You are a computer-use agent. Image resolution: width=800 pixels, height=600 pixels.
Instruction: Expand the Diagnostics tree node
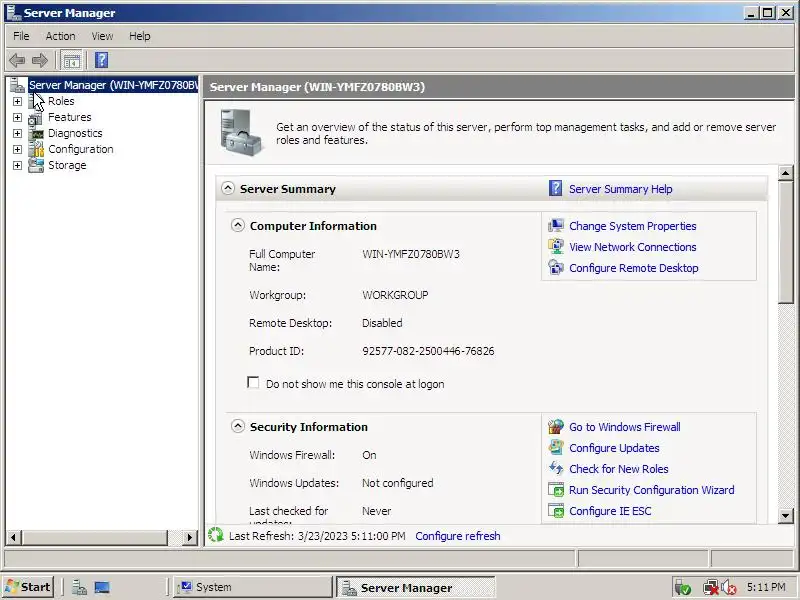(x=17, y=134)
